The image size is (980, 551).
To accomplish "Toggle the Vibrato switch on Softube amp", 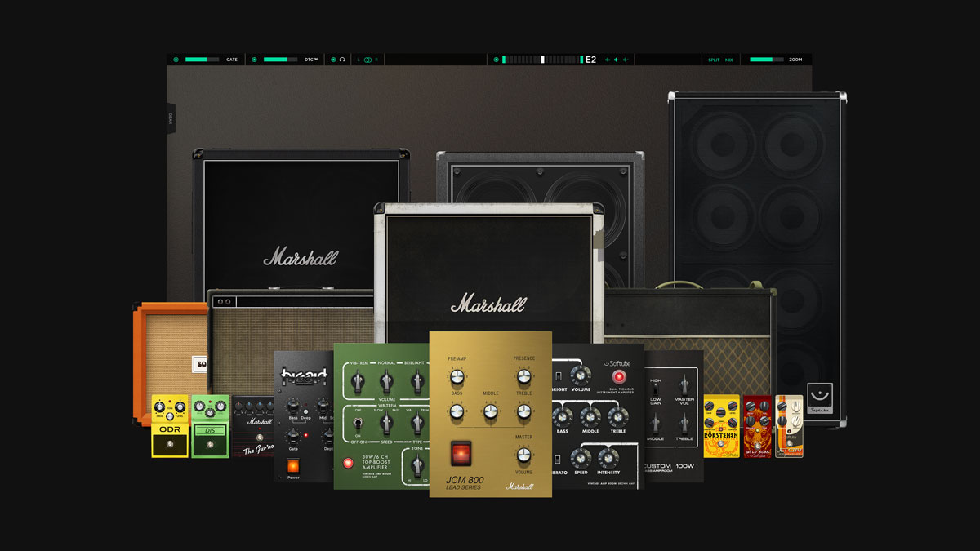I will (x=559, y=458).
